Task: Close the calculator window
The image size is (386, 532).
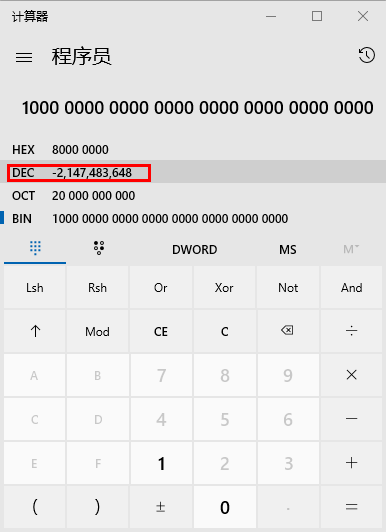Action: [x=363, y=16]
